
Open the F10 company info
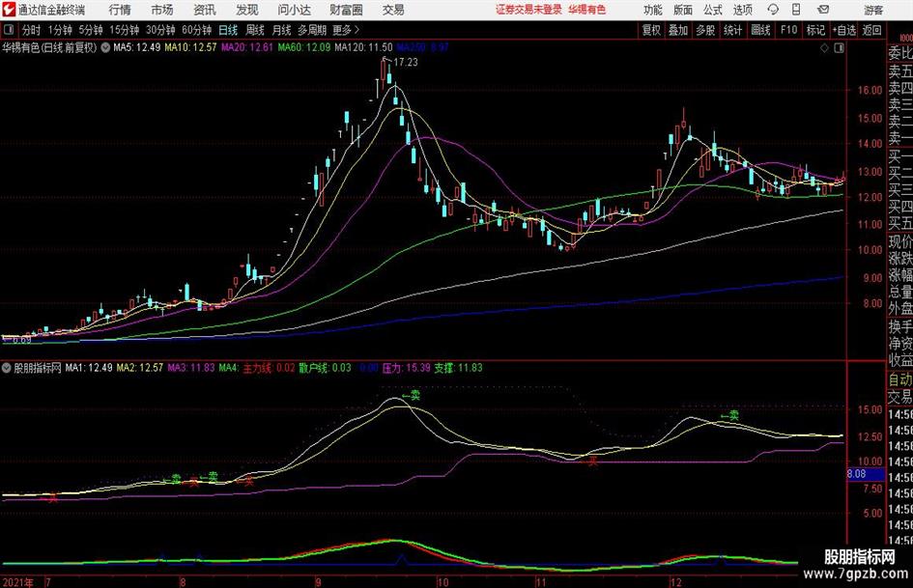coord(789,30)
